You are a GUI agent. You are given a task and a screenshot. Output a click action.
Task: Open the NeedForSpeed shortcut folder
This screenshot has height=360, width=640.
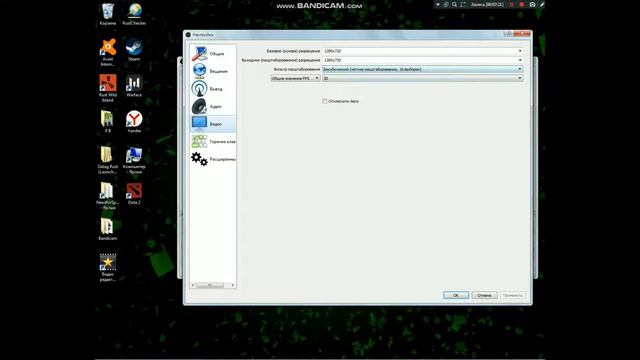[108, 196]
